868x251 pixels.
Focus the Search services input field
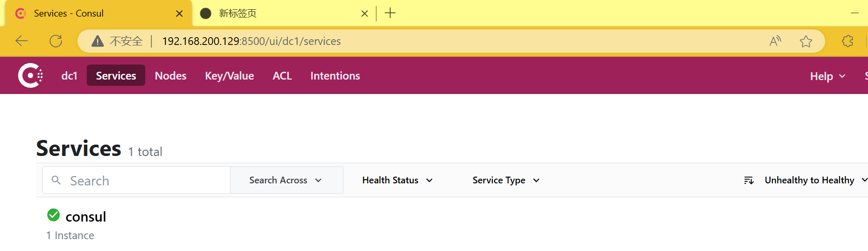(136, 180)
